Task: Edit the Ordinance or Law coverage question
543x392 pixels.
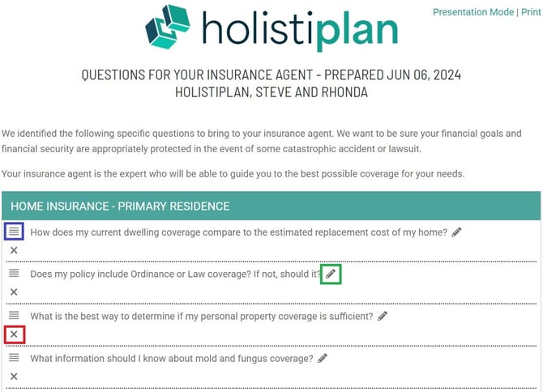Action: 331,274
